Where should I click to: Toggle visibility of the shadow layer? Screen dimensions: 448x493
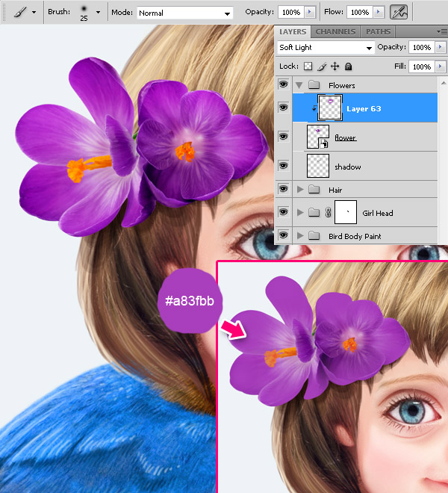coord(283,166)
